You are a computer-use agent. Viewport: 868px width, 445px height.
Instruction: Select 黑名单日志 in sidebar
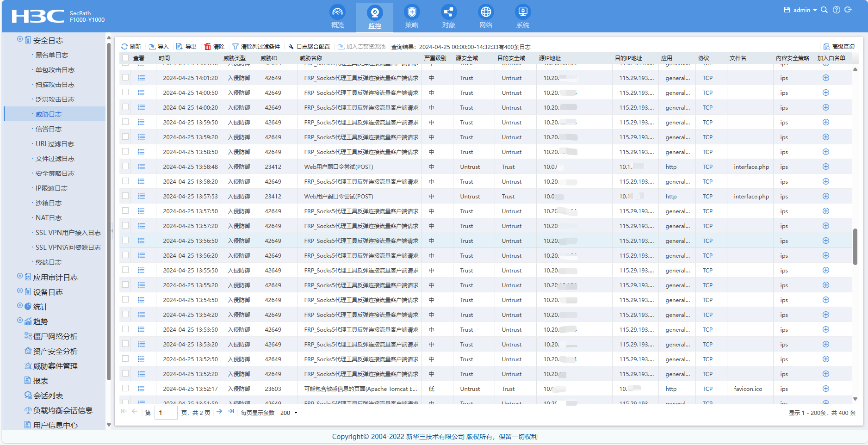tap(52, 55)
